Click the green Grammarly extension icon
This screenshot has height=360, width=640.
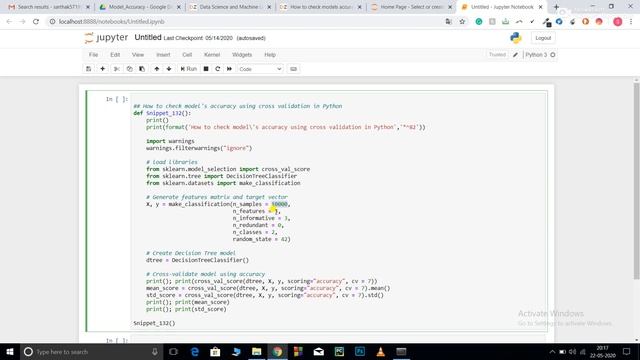tap(479, 22)
